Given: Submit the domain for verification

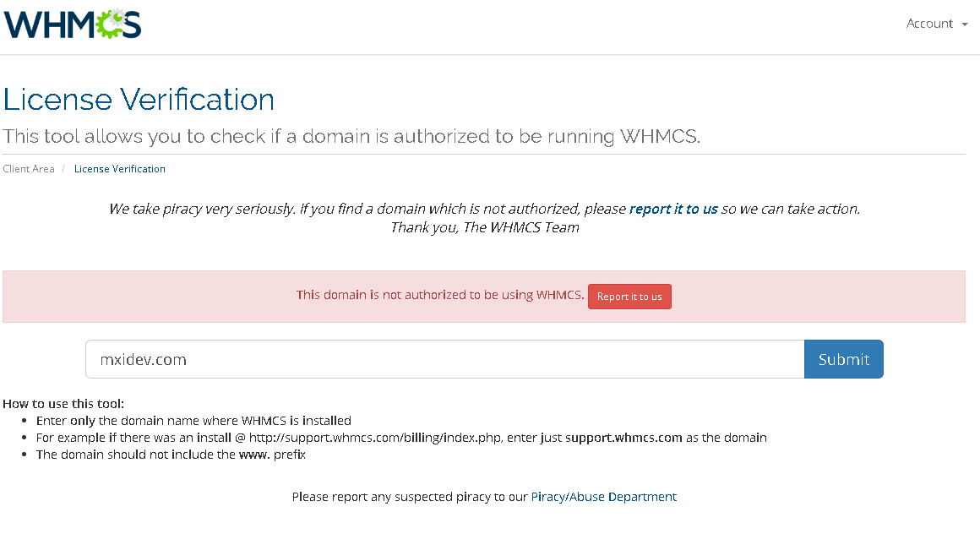Looking at the screenshot, I should (843, 359).
